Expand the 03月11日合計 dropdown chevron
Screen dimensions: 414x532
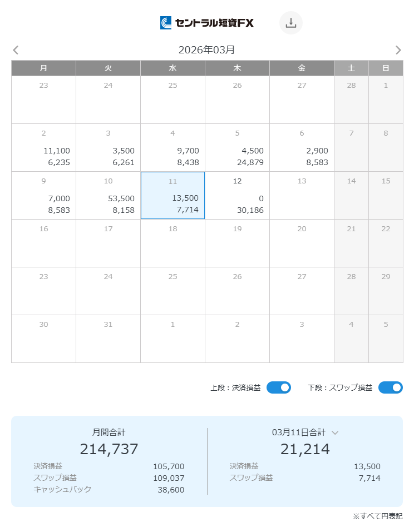[335, 432]
